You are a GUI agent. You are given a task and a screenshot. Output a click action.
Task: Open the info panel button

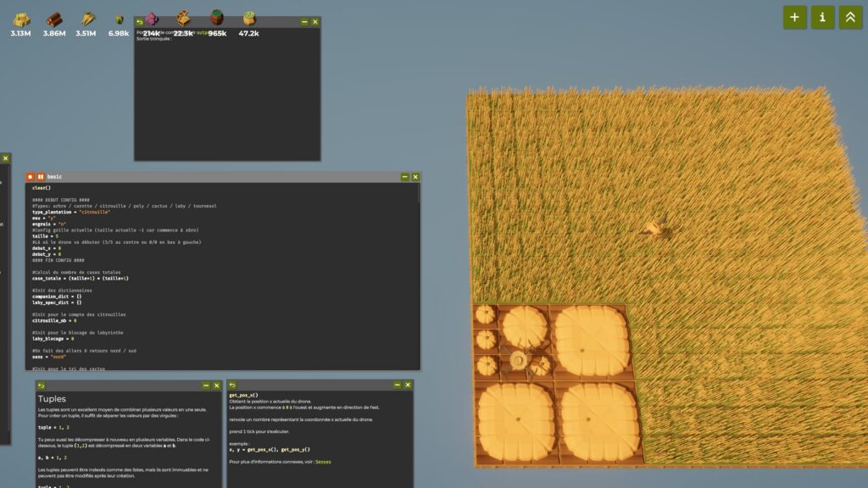pos(822,17)
